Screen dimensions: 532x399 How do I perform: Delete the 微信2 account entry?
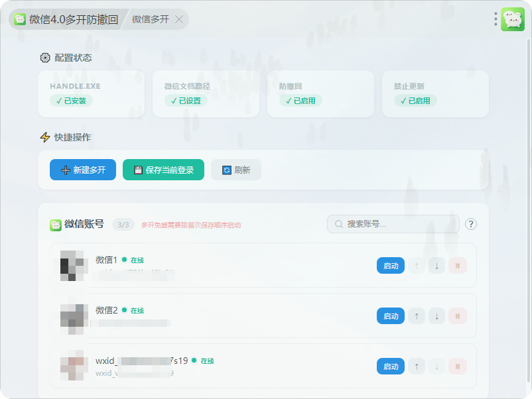pos(457,316)
